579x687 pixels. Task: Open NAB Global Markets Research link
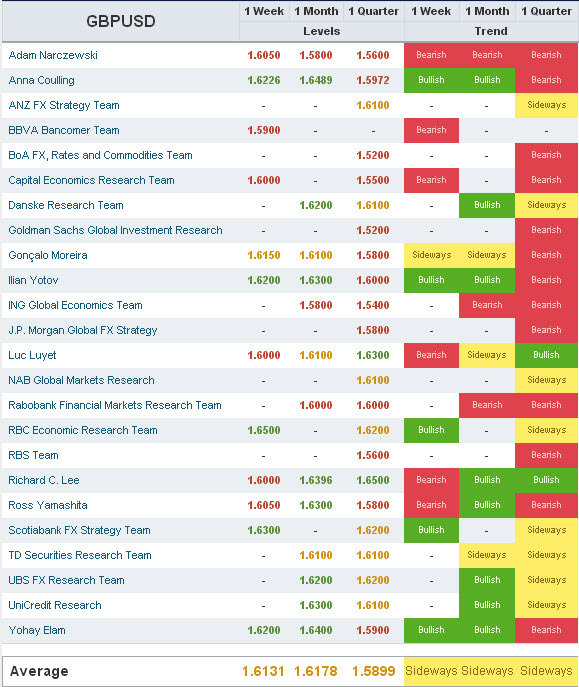[81, 380]
